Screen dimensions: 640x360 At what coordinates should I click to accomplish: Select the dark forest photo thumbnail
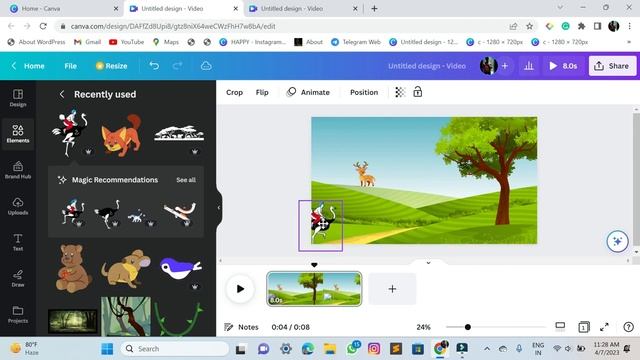coord(73,321)
